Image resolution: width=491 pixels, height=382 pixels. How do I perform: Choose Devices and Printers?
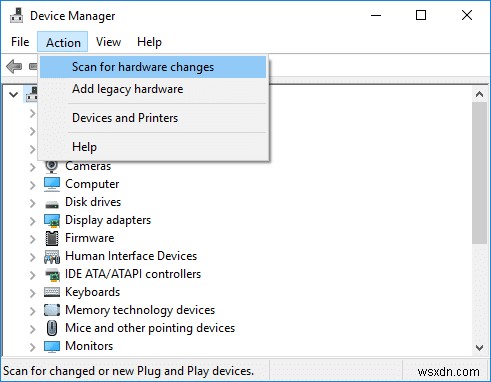[153, 118]
